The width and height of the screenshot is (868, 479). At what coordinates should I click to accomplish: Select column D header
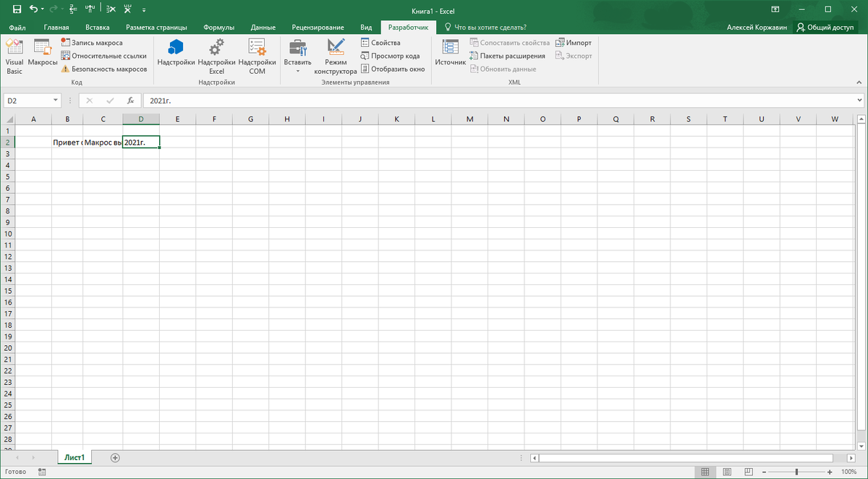click(141, 119)
